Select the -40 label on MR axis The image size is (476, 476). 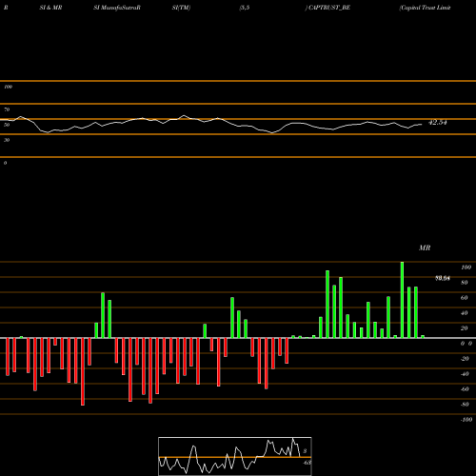click(x=465, y=374)
